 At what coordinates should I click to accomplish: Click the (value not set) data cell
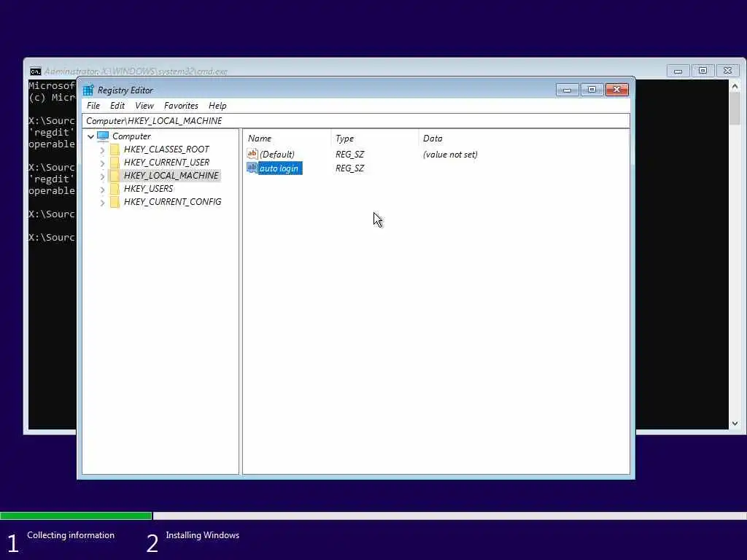click(450, 155)
